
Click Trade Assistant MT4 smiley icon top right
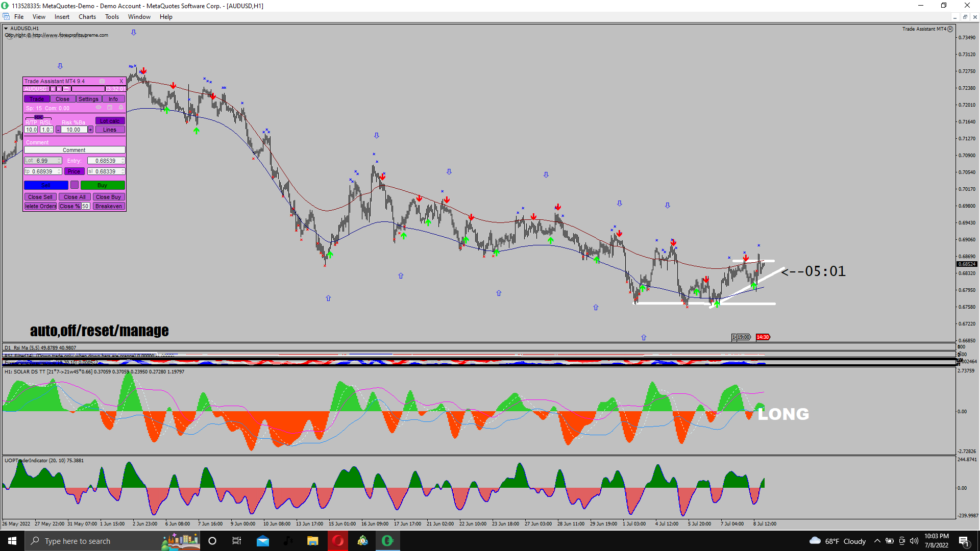(950, 29)
